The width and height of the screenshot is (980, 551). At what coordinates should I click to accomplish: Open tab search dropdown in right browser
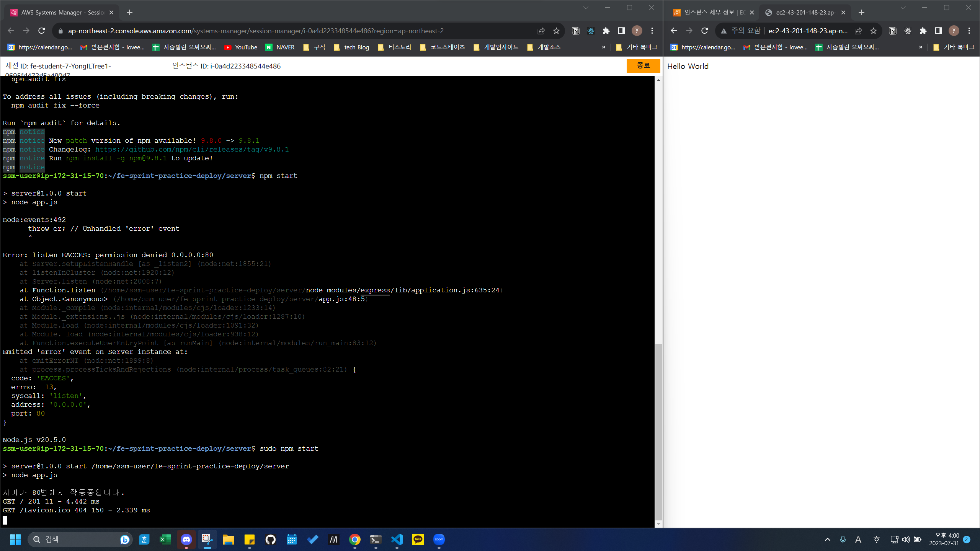pyautogui.click(x=903, y=8)
